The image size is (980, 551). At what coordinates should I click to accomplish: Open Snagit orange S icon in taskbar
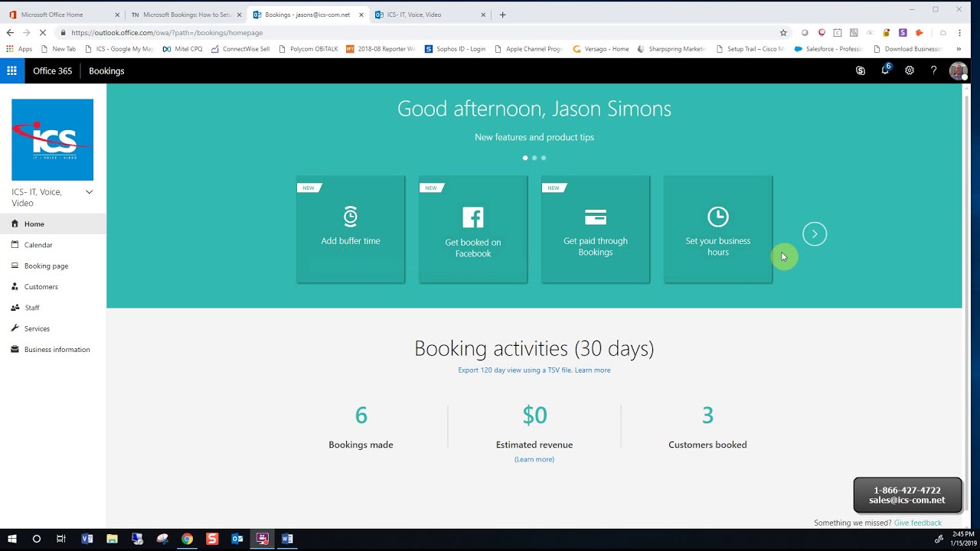(x=212, y=539)
